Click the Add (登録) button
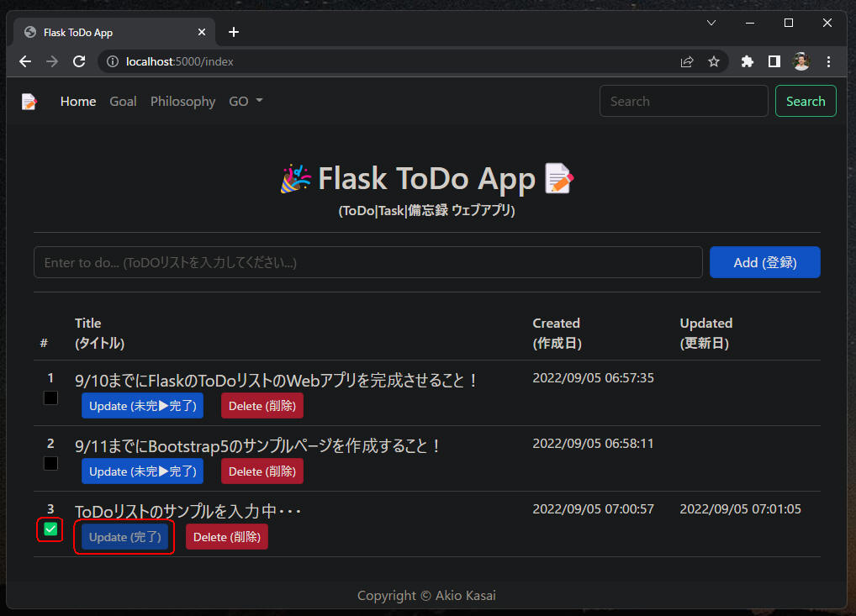The image size is (856, 616). click(x=765, y=262)
